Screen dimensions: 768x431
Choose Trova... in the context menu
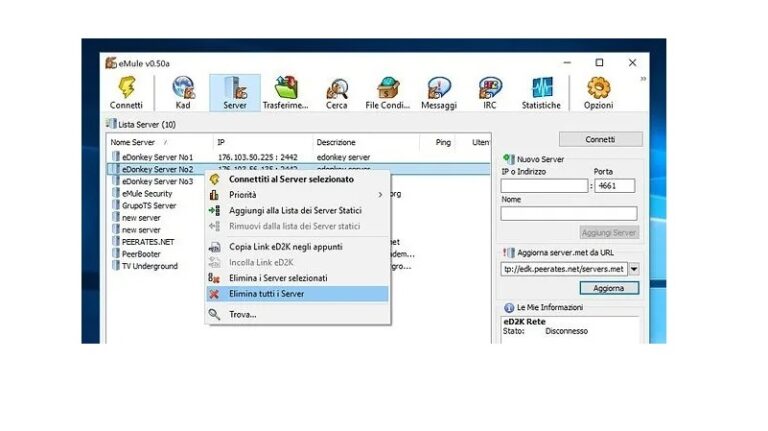tap(297, 314)
